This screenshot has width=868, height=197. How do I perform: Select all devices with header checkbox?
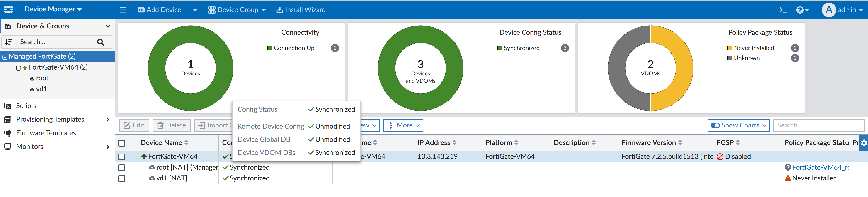tap(122, 143)
